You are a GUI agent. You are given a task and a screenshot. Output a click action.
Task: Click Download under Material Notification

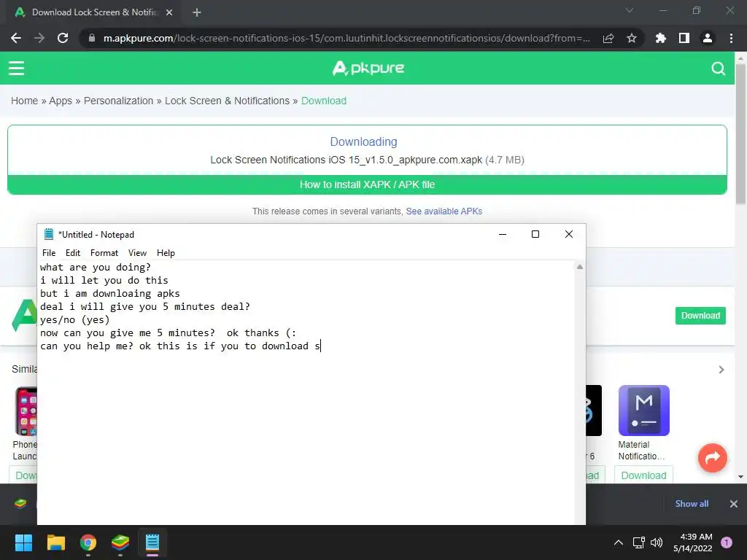(x=643, y=475)
